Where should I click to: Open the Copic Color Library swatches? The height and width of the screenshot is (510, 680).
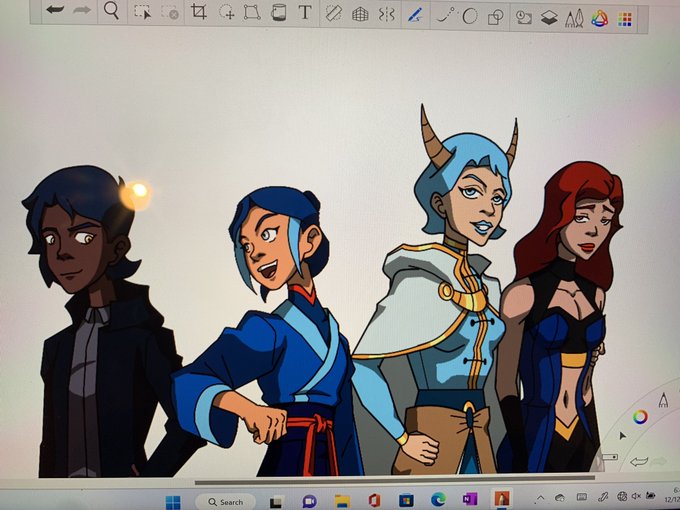[x=624, y=20]
